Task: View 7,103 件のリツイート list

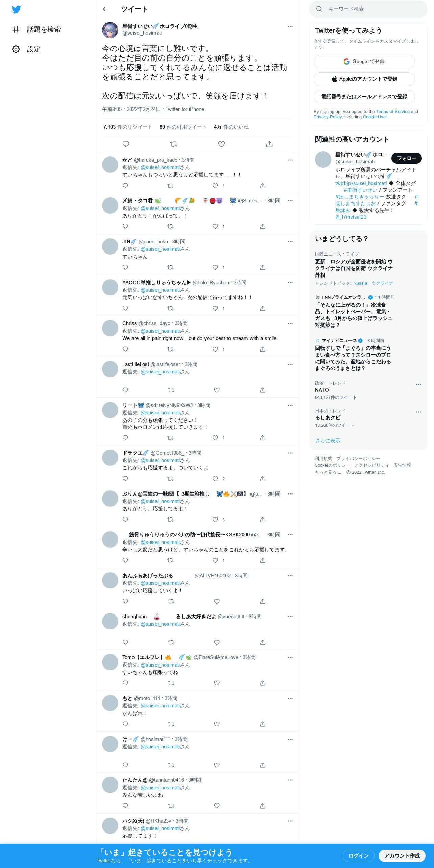Action: pos(128,127)
